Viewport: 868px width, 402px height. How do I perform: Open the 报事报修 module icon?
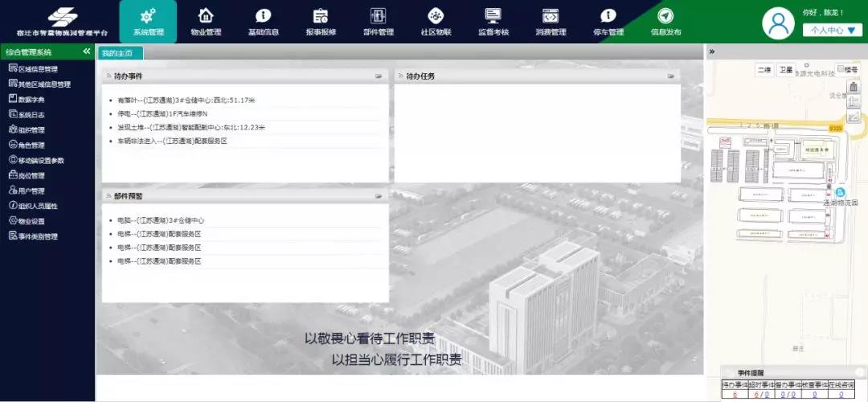tap(321, 16)
